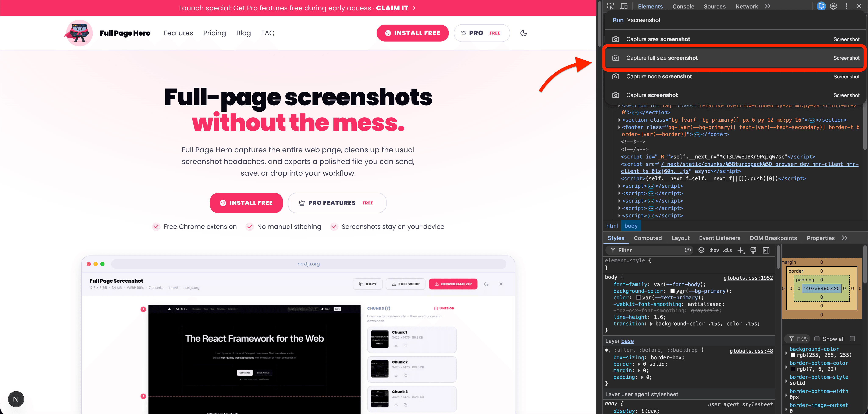Viewport: 868px width, 414px height.
Task: Expand the footer element node
Action: point(619,127)
